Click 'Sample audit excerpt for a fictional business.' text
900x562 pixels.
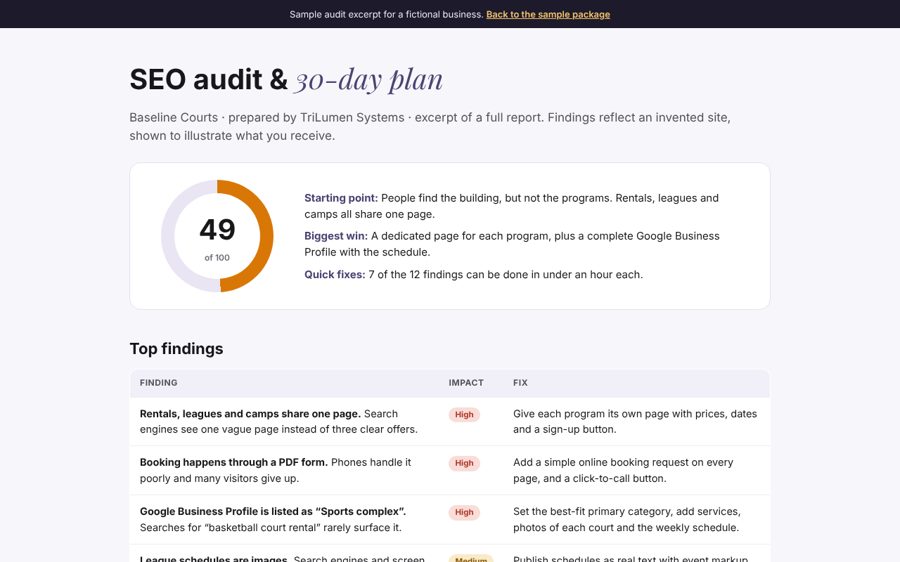(x=386, y=14)
